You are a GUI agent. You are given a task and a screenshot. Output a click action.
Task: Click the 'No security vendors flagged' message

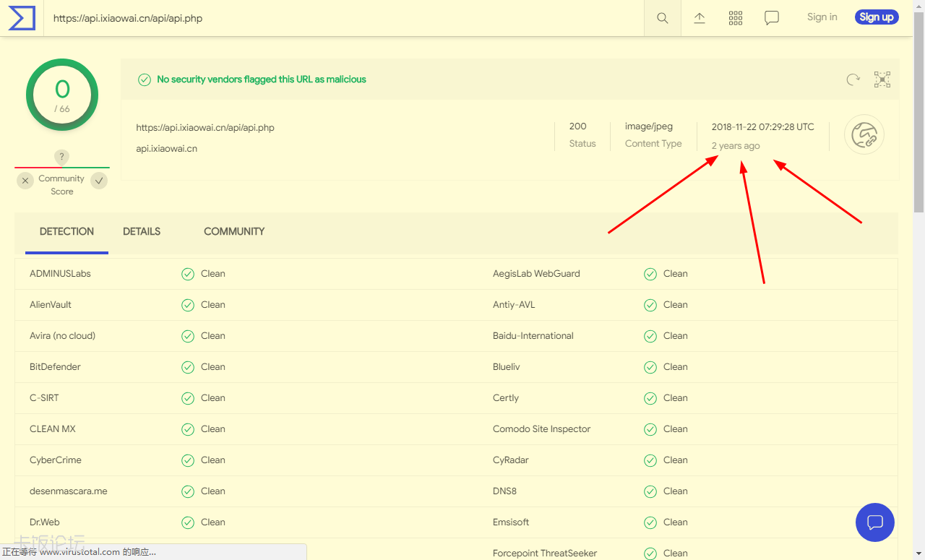point(262,79)
